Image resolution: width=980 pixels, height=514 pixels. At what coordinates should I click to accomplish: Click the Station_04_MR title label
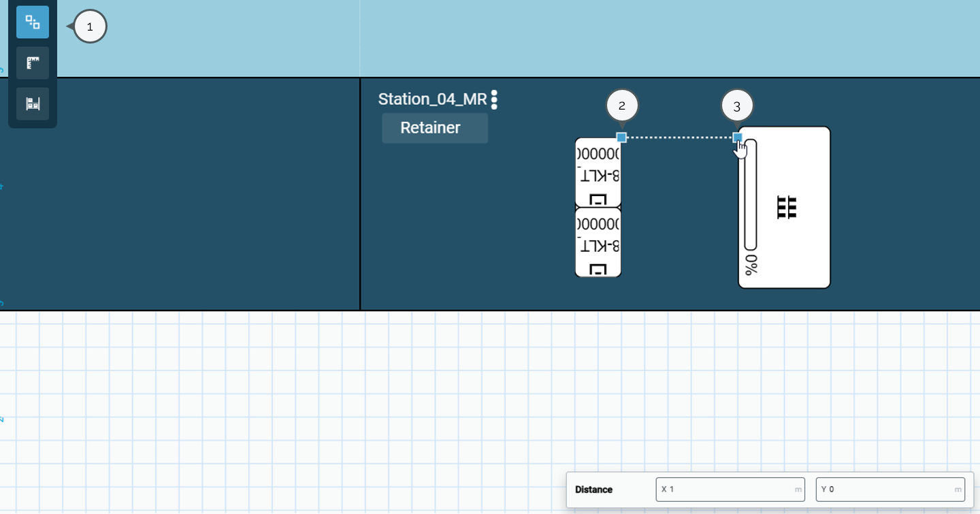432,99
